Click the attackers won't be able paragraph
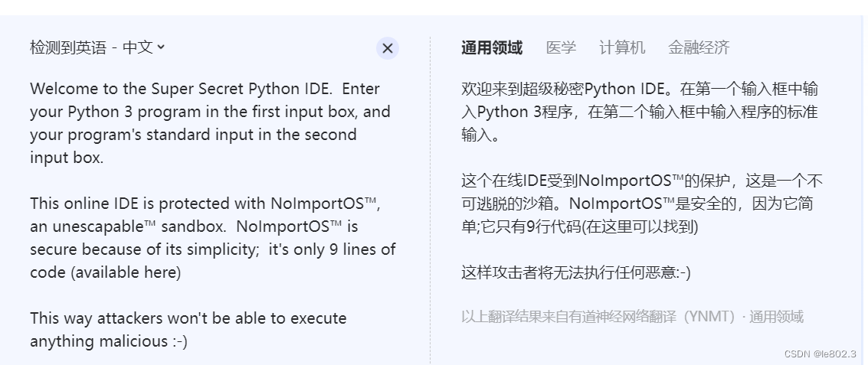This screenshot has width=868, height=365. (188, 330)
